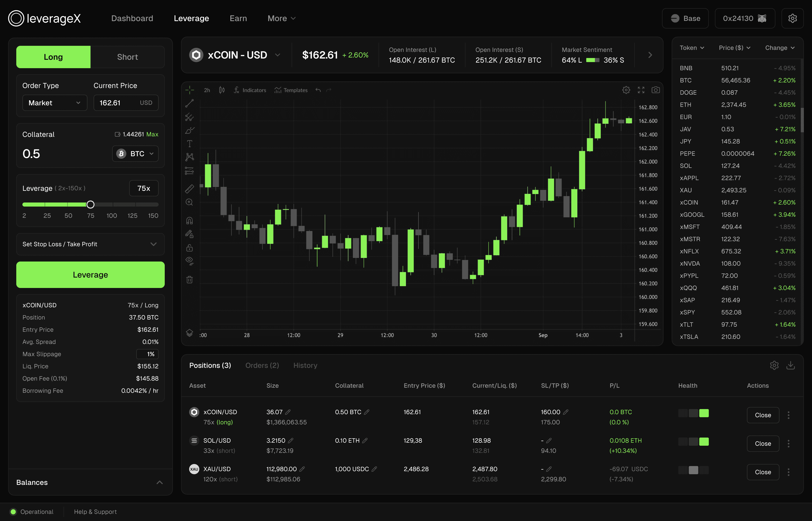Image resolution: width=812 pixels, height=521 pixels.
Task: Click the leverage slider handle
Action: [90, 204]
